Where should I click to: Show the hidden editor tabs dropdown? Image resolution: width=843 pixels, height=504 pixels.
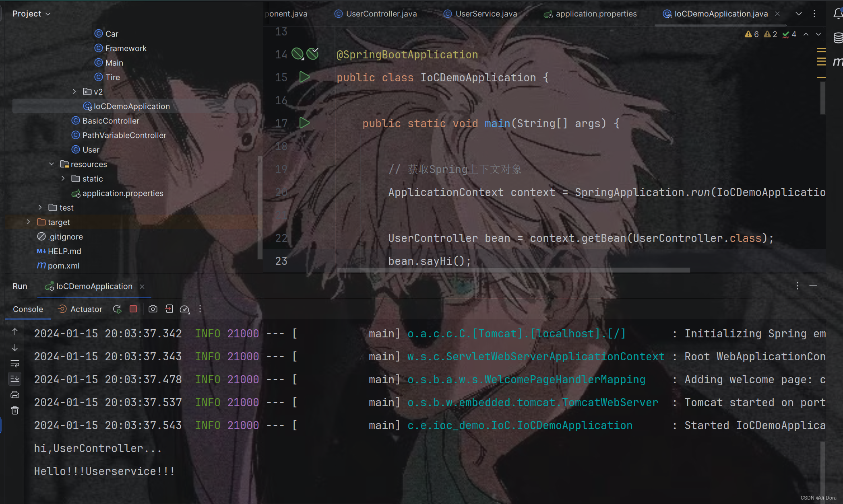click(799, 14)
